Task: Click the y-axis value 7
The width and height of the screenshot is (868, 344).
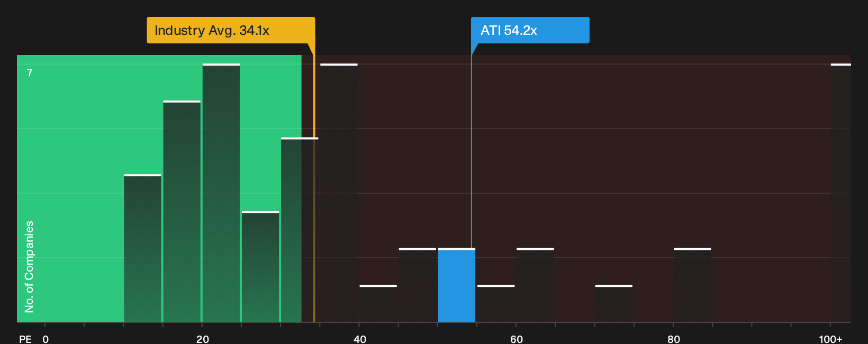Action: [x=30, y=73]
